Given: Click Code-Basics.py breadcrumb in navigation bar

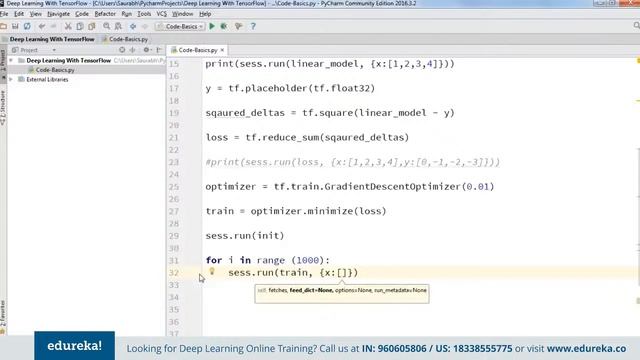Looking at the screenshot, I should coord(125,39).
